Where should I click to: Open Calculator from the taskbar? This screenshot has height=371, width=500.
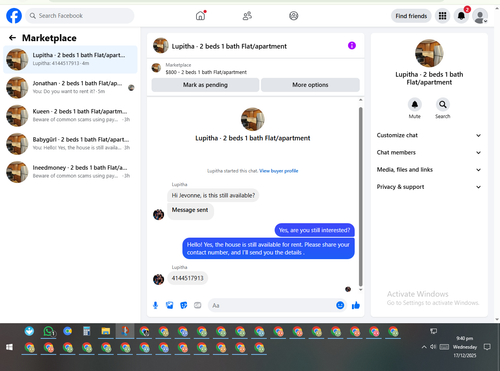click(x=87, y=331)
